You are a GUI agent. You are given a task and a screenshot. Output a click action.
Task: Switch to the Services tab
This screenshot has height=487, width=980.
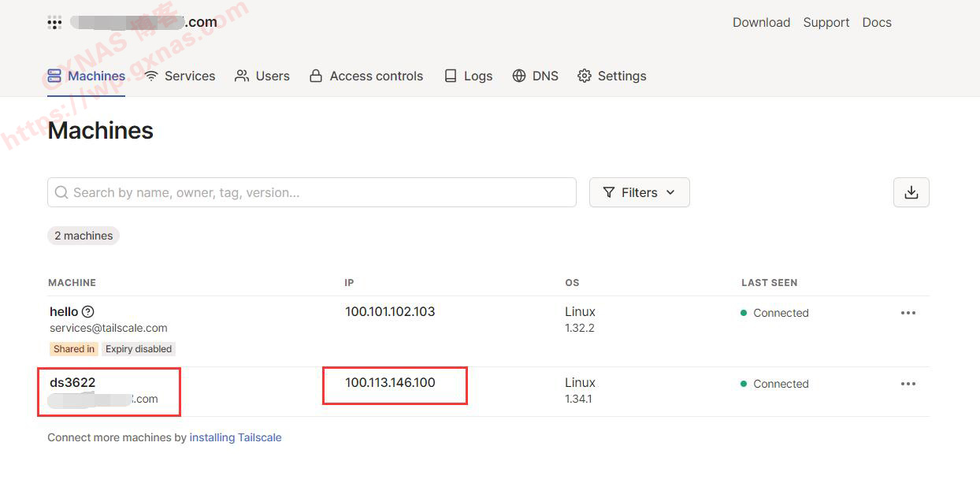pos(180,76)
